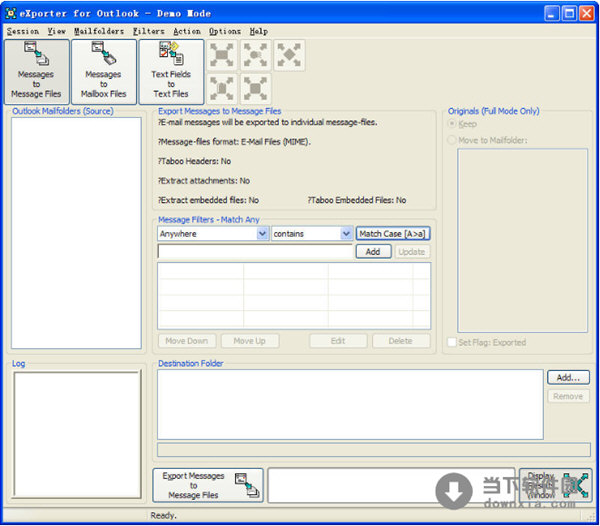Screen dimensions: 600x526
Task: Click Export Messages to Message Files button
Action: 208,485
